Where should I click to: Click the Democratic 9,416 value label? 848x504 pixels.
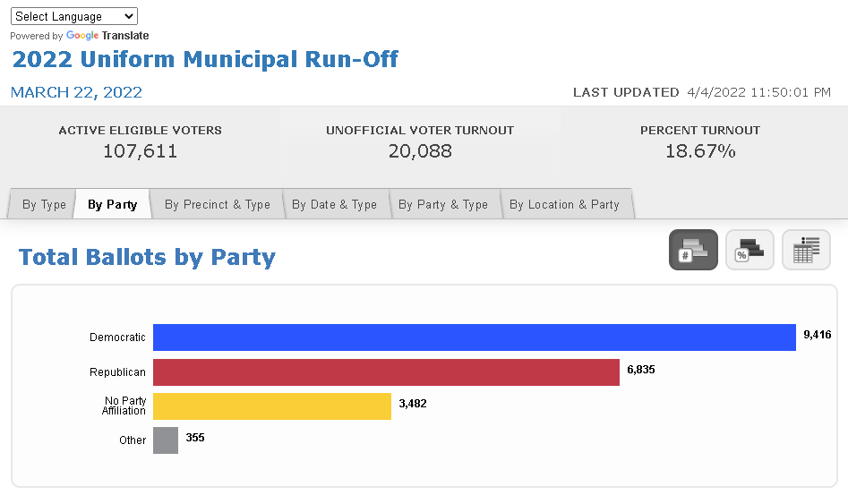[x=818, y=335]
